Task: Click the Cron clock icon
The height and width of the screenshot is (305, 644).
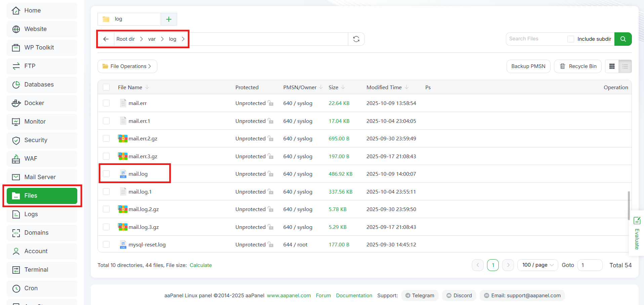Action: pyautogui.click(x=16, y=288)
